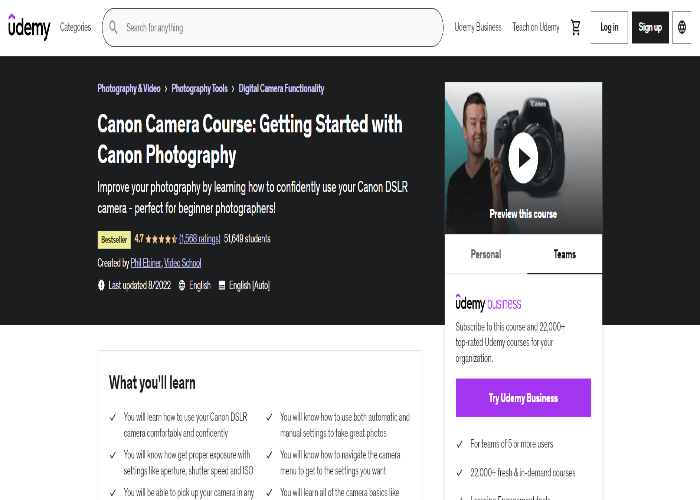This screenshot has width=700, height=500.
Task: Click the star rating icons
Action: point(161,239)
